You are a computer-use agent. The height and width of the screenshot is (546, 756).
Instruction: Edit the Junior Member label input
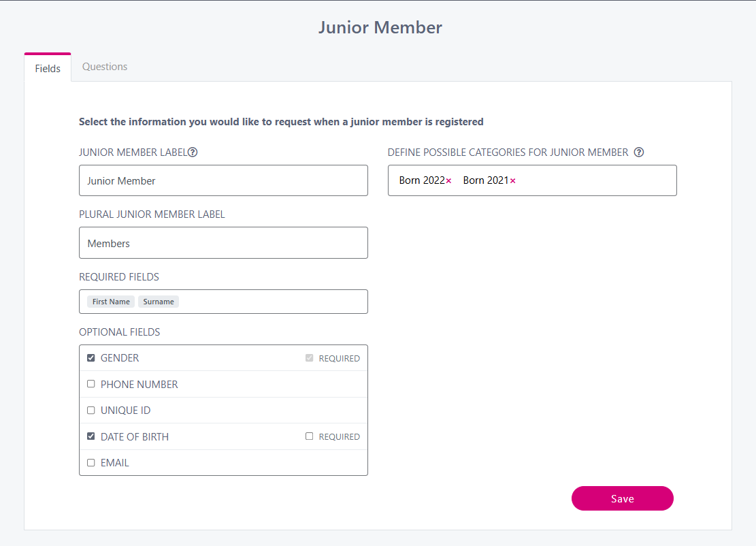click(x=223, y=180)
